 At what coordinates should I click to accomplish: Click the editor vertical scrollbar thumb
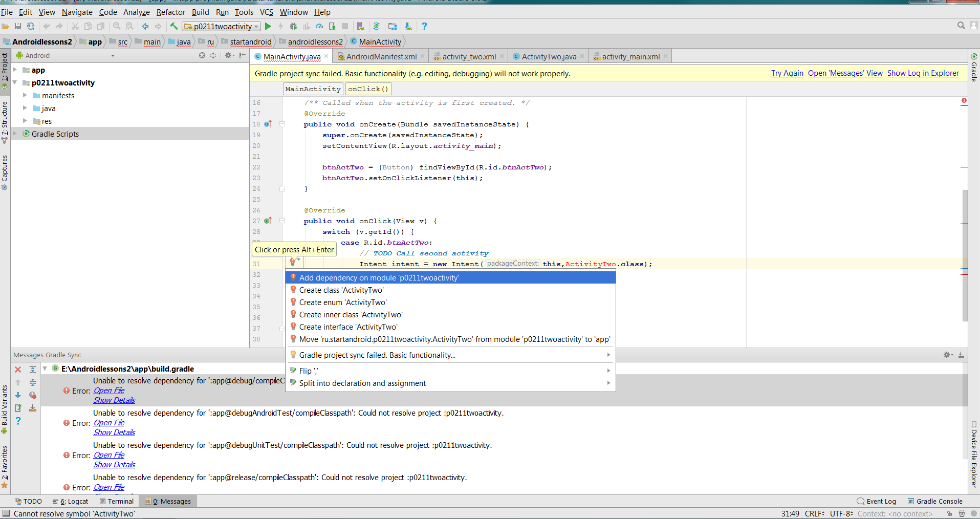coord(965,255)
